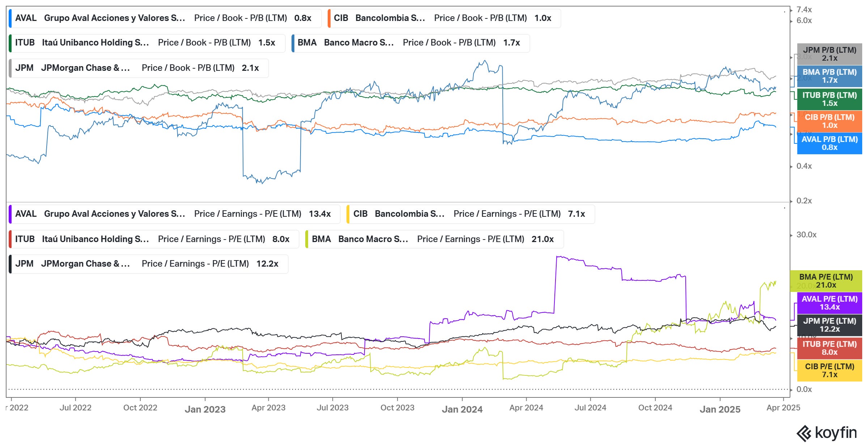Image resolution: width=868 pixels, height=448 pixels.
Task: Click the Jul 2023 x-axis label
Action: 333,408
